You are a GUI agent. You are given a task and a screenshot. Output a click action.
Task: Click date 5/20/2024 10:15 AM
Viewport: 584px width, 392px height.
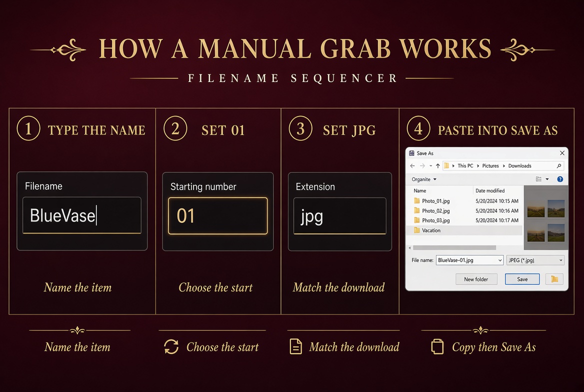point(497,201)
